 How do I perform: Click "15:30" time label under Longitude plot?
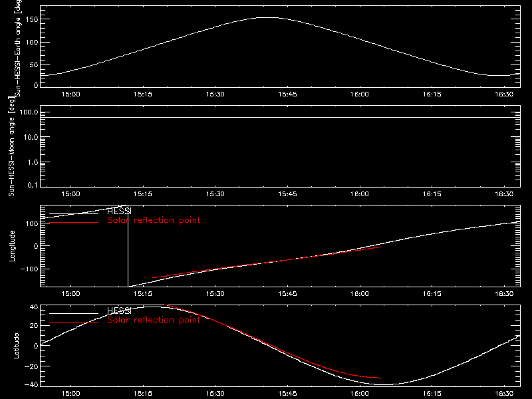(x=215, y=293)
